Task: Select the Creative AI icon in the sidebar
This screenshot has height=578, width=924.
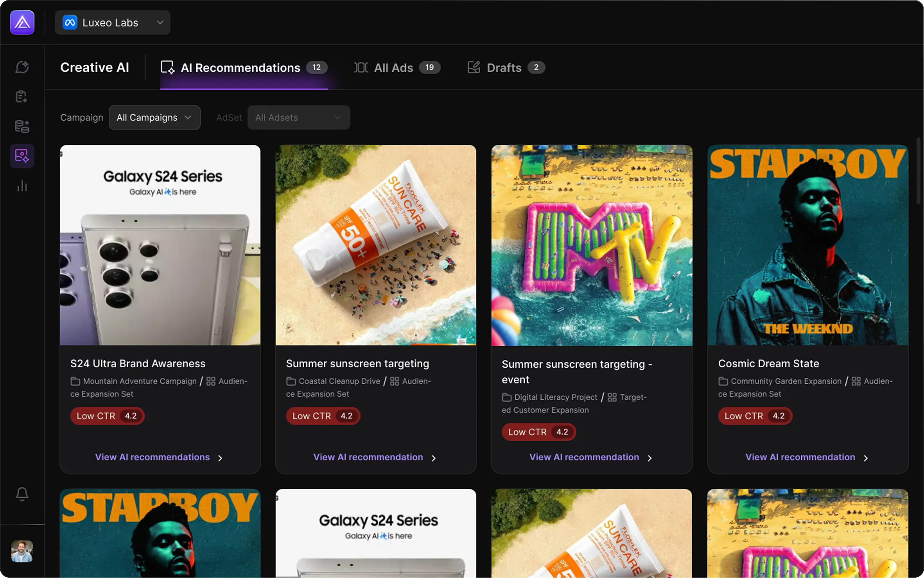Action: [22, 156]
